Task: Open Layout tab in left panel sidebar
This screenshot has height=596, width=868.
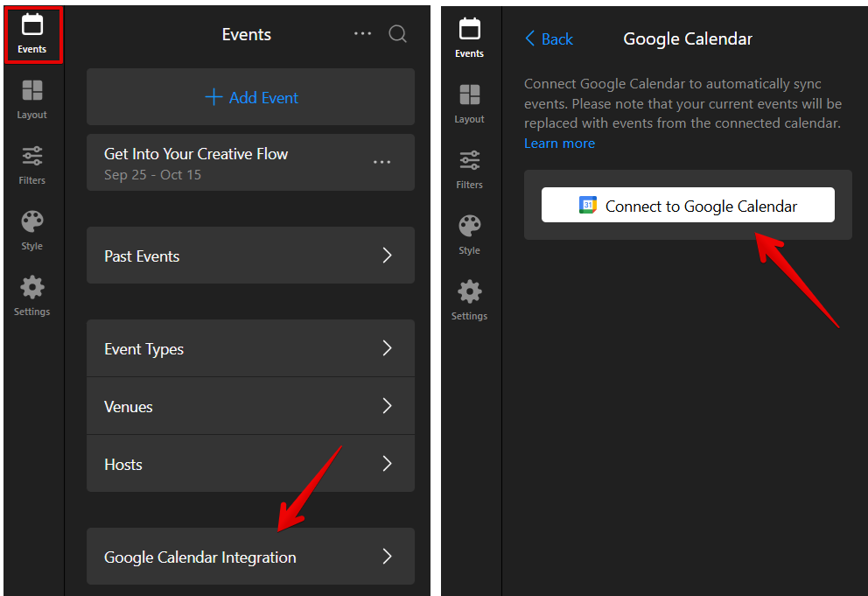Action: 32,100
